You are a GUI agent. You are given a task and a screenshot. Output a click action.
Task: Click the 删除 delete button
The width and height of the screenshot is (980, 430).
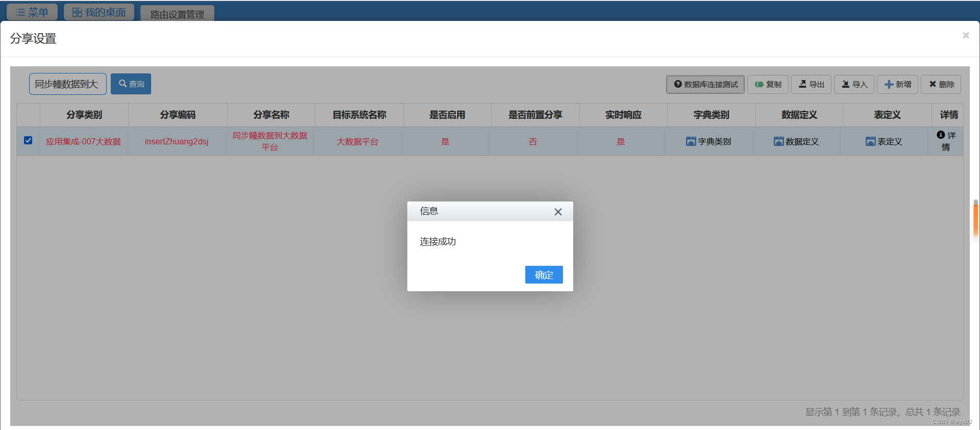tap(941, 84)
